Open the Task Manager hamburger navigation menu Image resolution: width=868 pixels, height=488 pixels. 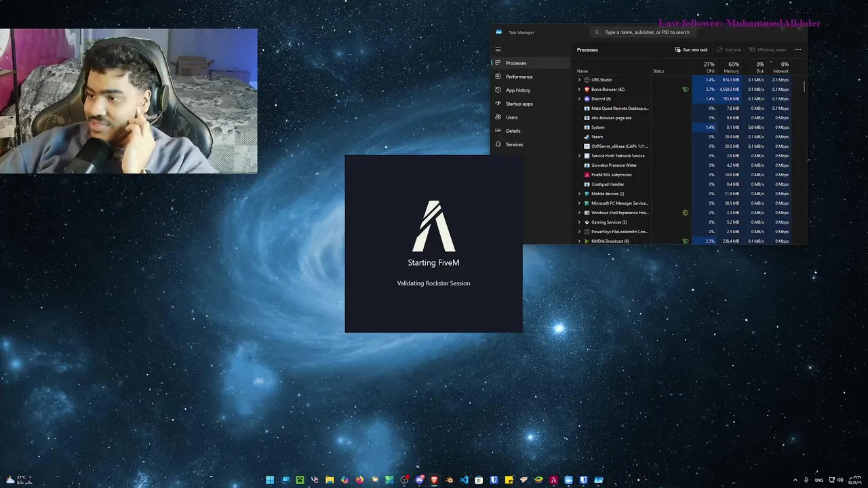498,49
